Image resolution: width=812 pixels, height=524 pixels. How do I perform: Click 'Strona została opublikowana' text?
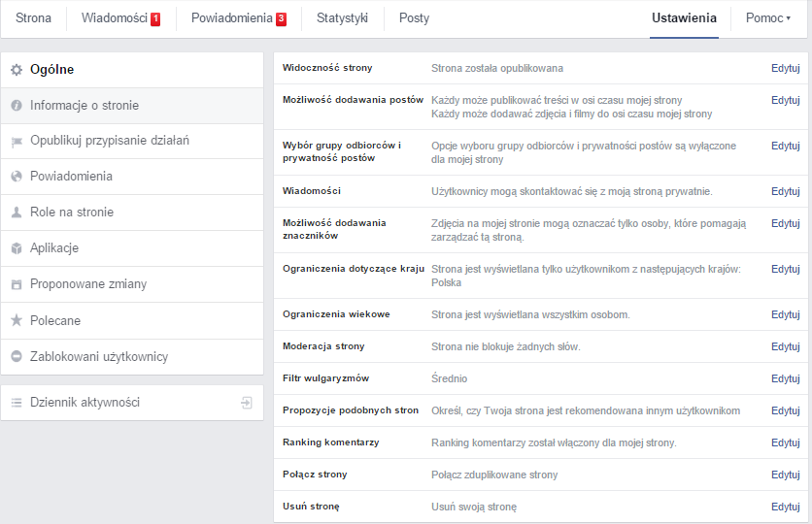pos(497,68)
